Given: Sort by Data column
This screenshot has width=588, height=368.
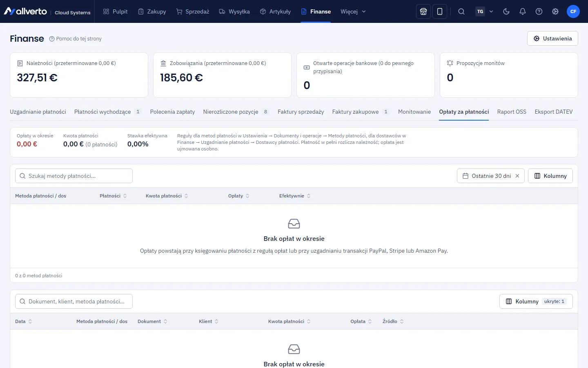Looking at the screenshot, I should click(x=24, y=321).
